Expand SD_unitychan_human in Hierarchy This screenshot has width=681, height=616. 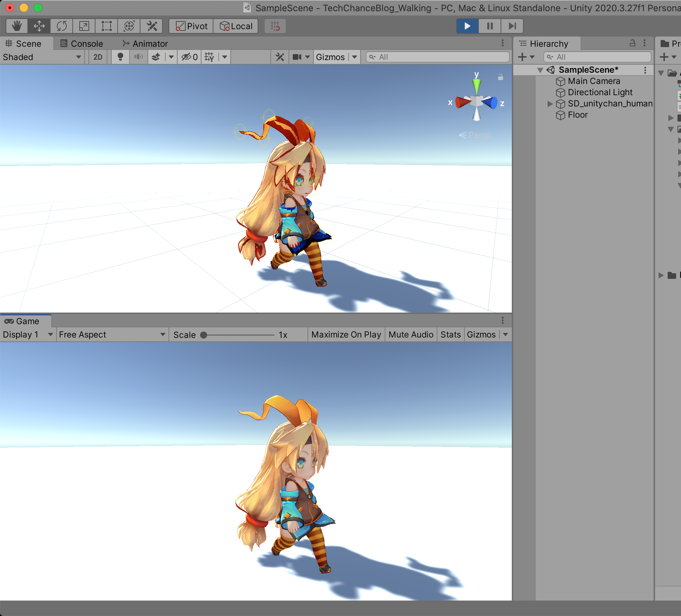[550, 104]
